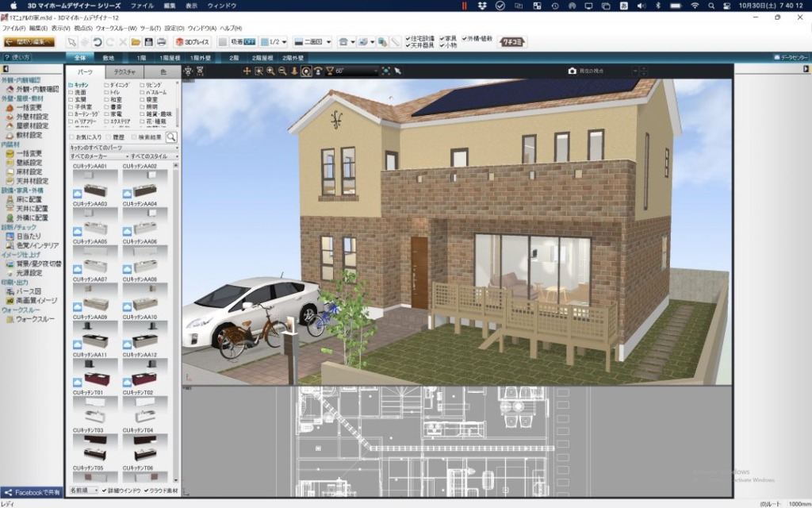Select the arrow cursor tool in the 3D view toolbar
This screenshot has height=508, width=812.
point(398,71)
